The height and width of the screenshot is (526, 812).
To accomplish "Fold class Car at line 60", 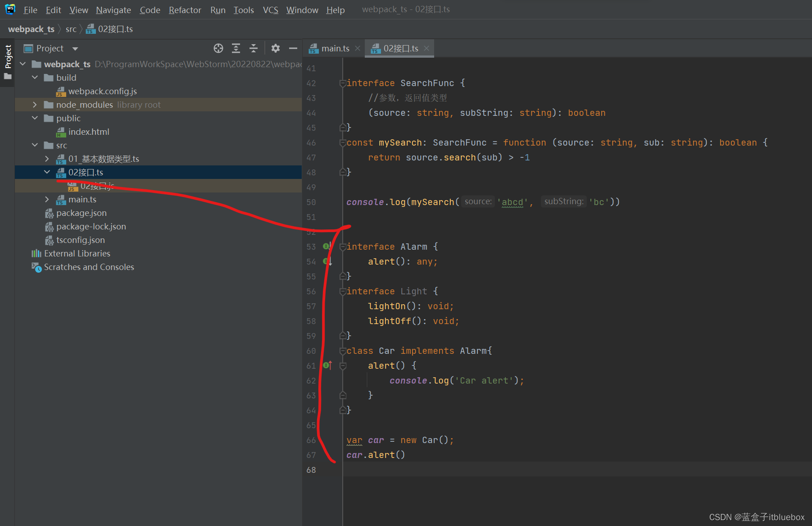I will [343, 351].
